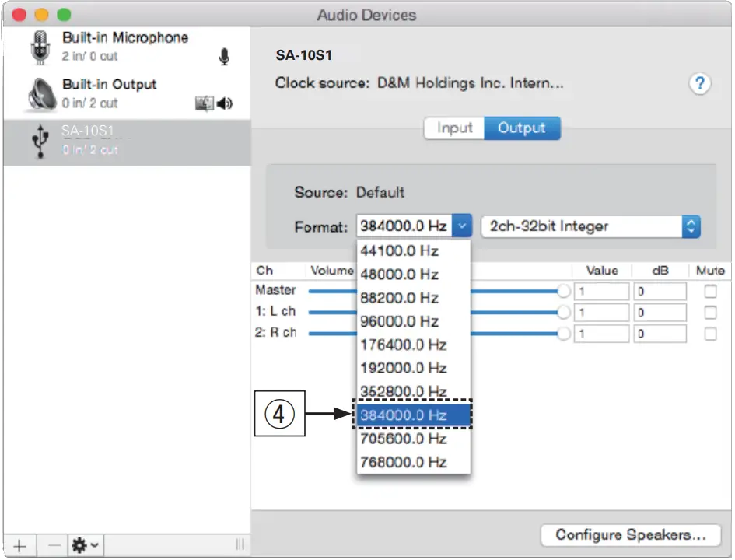
Task: Switch to the Input tab
Action: point(454,128)
